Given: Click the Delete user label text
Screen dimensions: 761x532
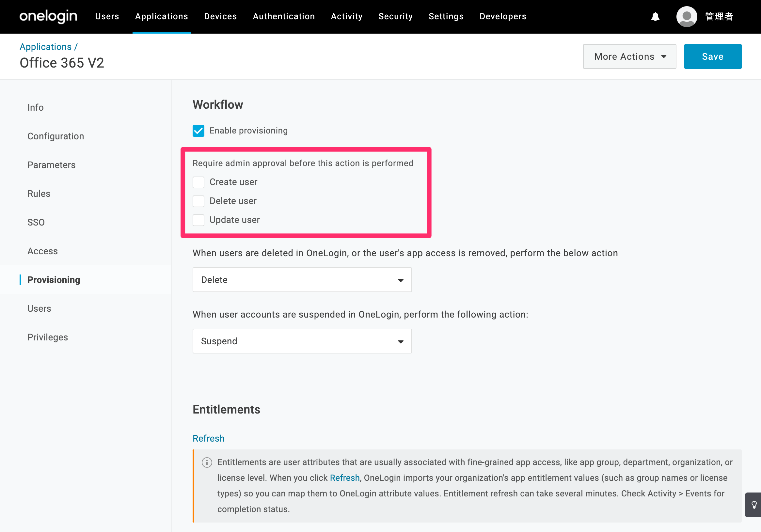Looking at the screenshot, I should [233, 201].
